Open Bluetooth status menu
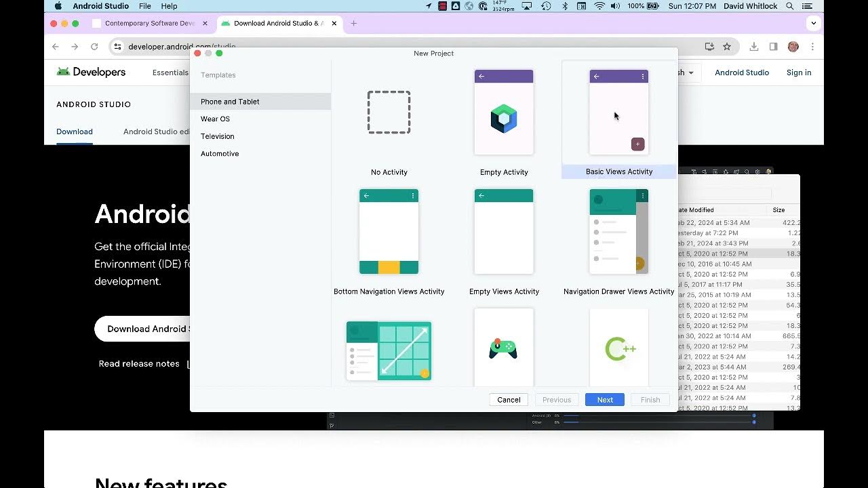The image size is (868, 488). tap(565, 6)
